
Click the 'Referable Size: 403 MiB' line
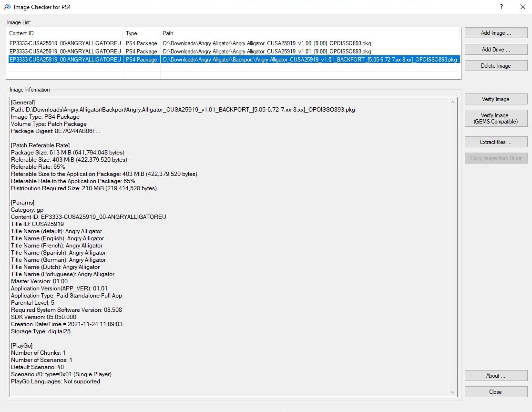click(x=69, y=159)
